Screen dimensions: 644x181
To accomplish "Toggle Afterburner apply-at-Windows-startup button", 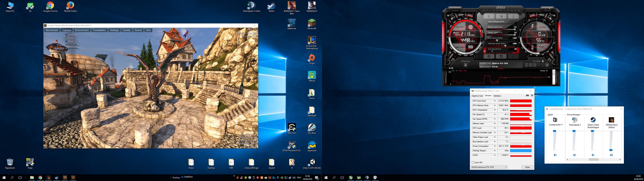I will [x=466, y=65].
